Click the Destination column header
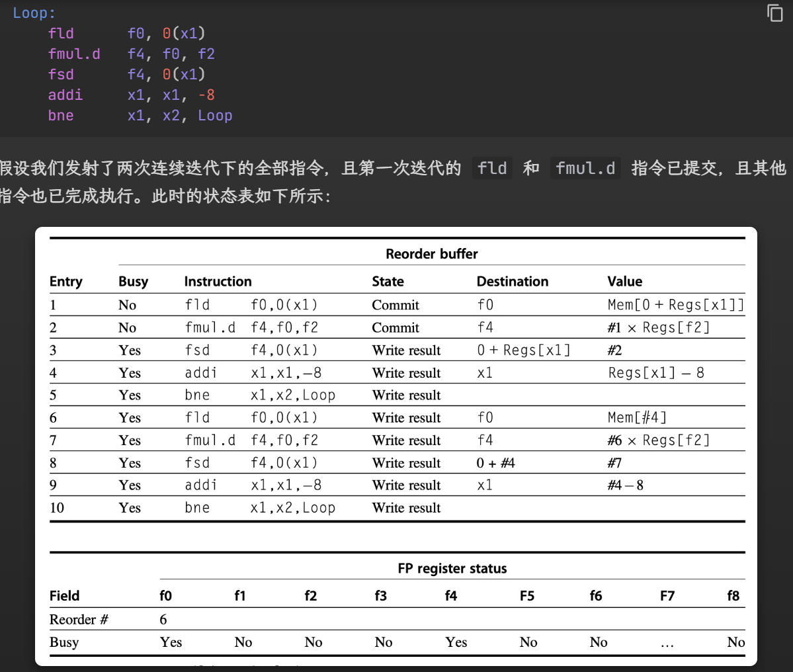Screen dimensions: 793x672 [x=512, y=281]
